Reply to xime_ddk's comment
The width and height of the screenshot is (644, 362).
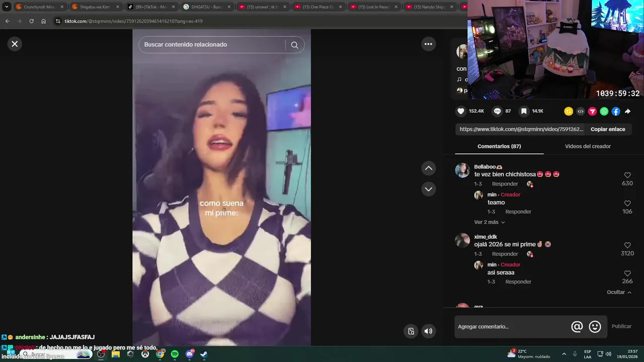click(505, 254)
